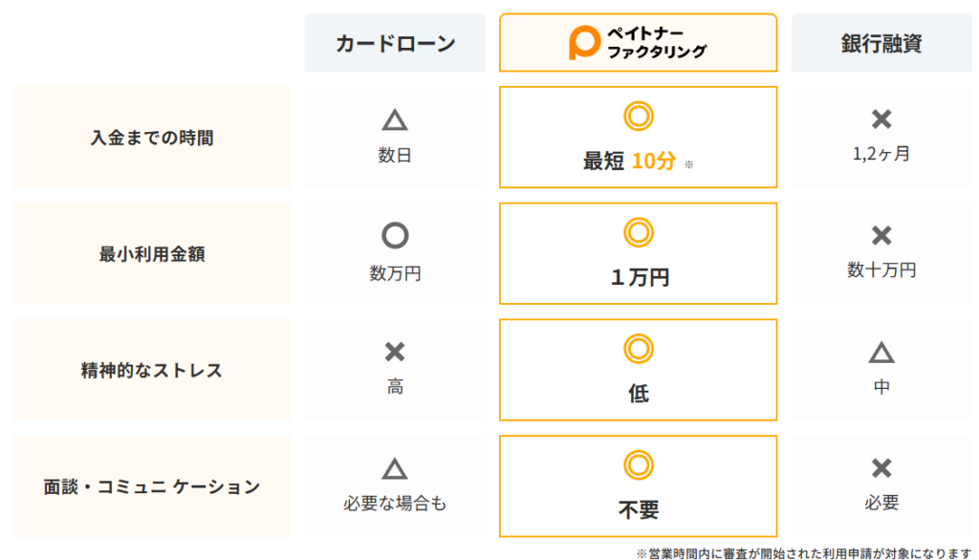Viewport: 979px width, 560px height.
Task: Click the Paytner orange P logo icon
Action: [584, 42]
